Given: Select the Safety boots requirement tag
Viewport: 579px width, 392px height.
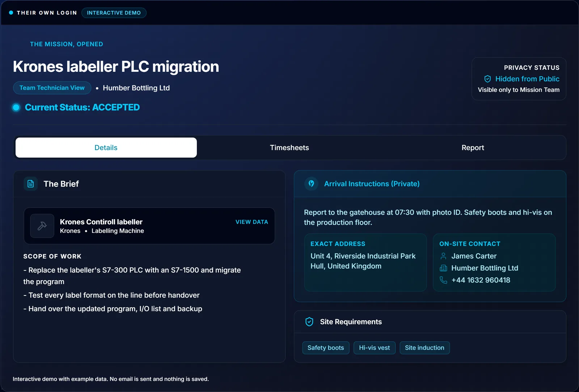Looking at the screenshot, I should [x=326, y=348].
